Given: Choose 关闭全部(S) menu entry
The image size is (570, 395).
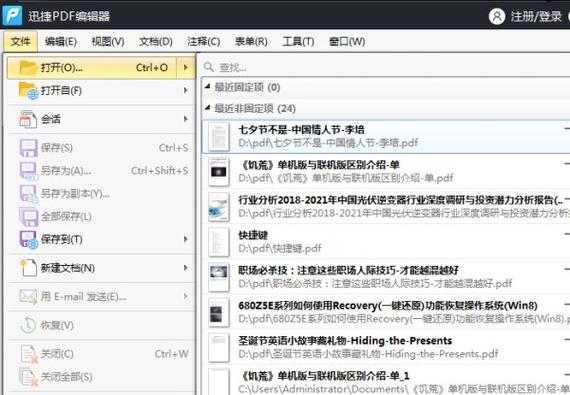Looking at the screenshot, I should (101, 377).
